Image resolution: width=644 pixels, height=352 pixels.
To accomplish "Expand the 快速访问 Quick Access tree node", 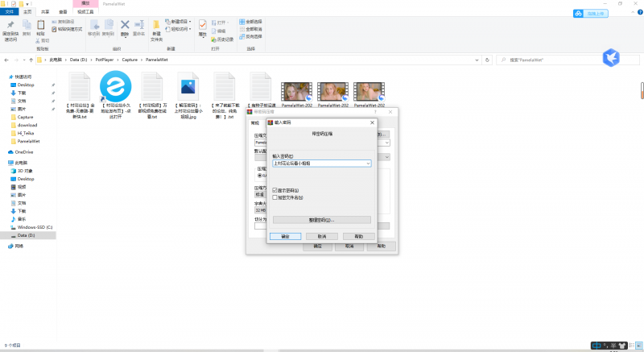I will (x=5, y=77).
